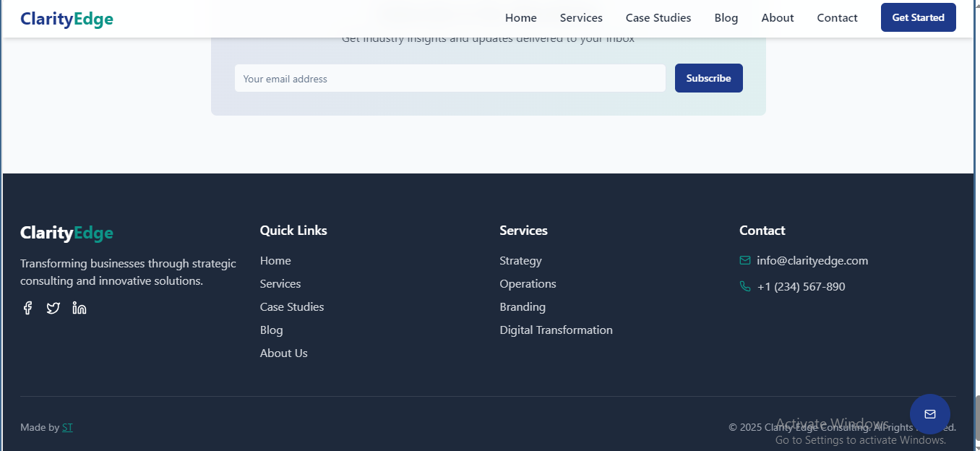This screenshot has height=451, width=980.
Task: Click the ClarityEdge logo in header
Action: pyautogui.click(x=66, y=19)
